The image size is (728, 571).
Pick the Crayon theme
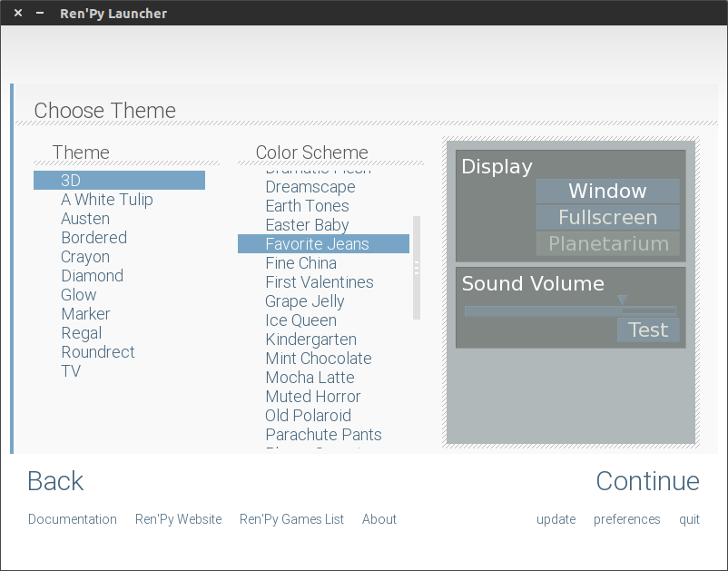click(85, 257)
